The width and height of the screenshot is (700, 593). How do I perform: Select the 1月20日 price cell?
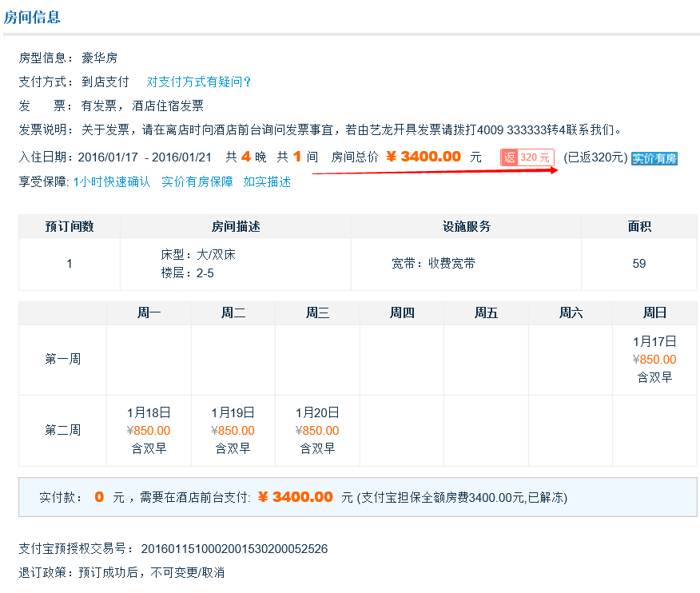click(x=317, y=431)
